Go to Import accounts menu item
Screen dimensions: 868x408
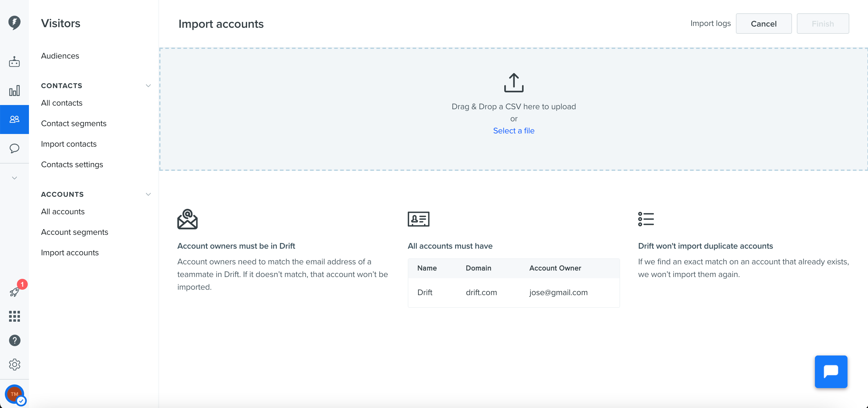click(70, 253)
